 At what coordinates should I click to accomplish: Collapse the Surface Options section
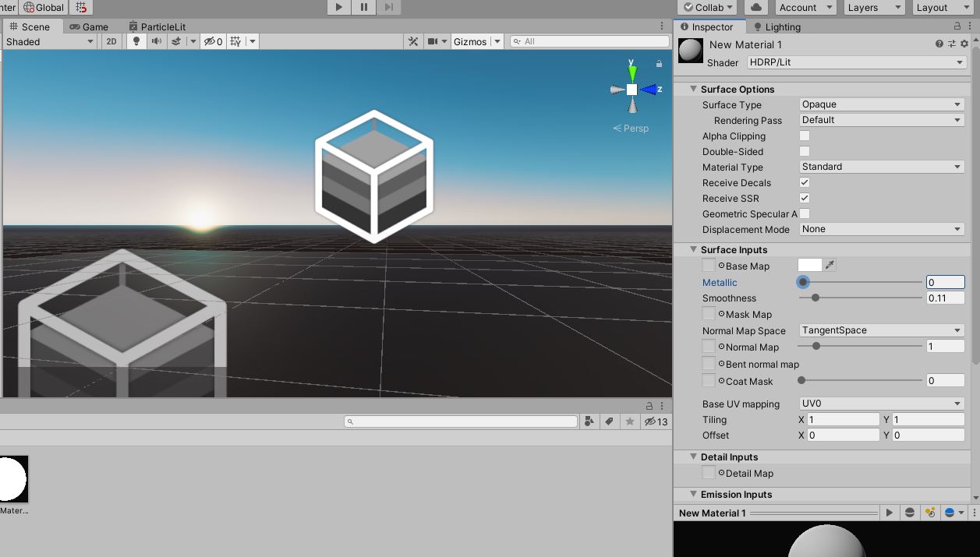(x=693, y=89)
